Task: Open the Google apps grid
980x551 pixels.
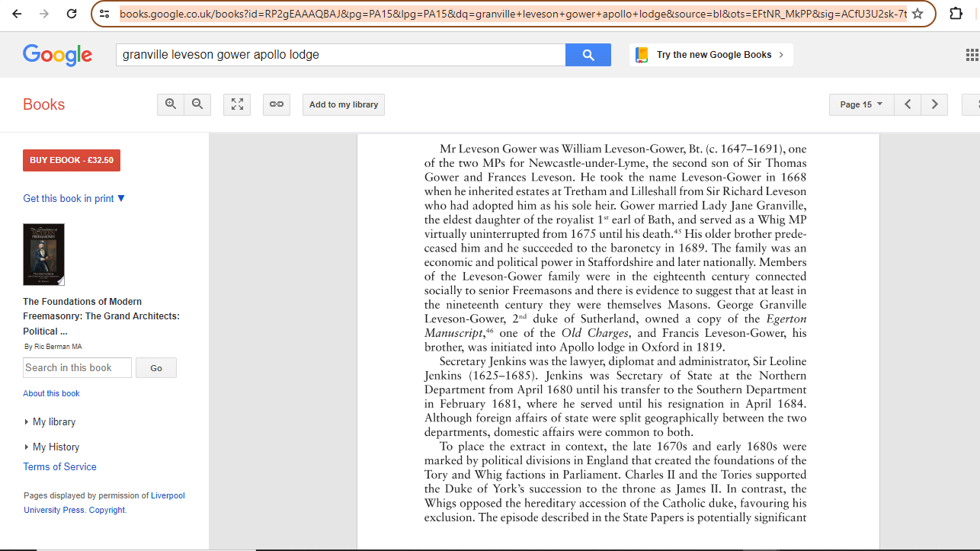Action: tap(972, 55)
